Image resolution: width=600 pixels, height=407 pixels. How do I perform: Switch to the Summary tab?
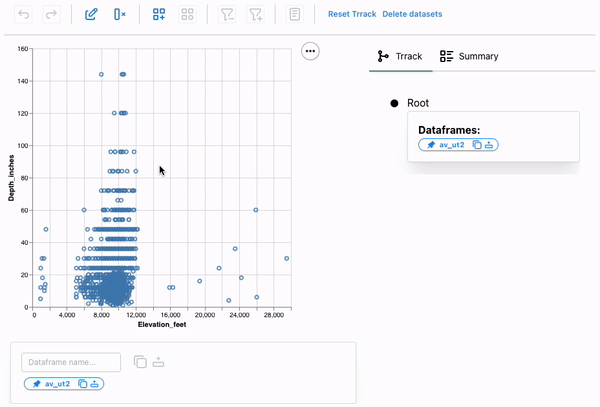469,56
